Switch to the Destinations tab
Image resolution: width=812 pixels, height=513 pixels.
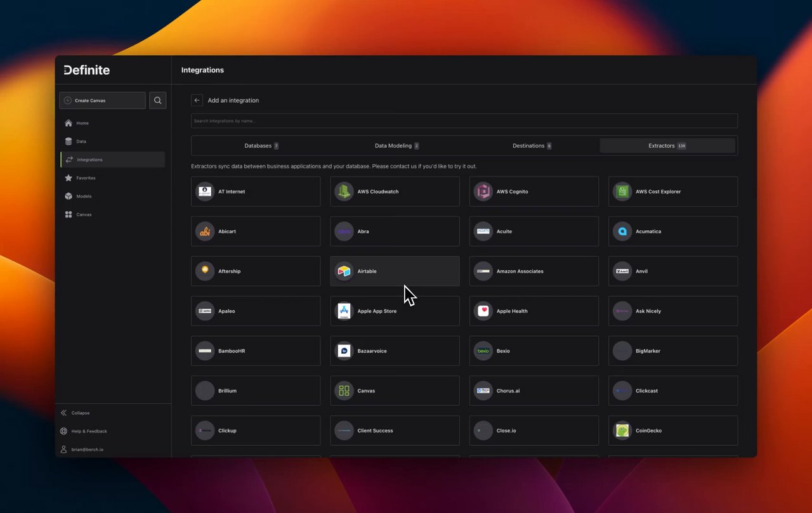(x=532, y=146)
